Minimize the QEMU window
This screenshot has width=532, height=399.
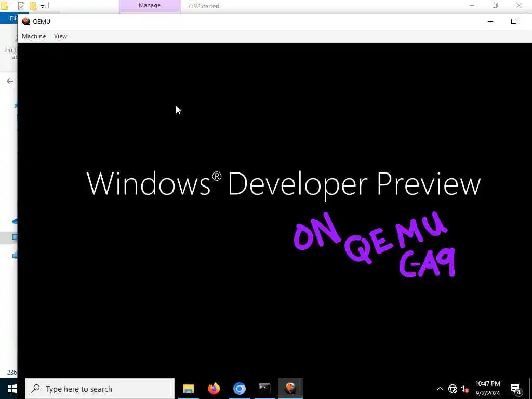coord(490,21)
